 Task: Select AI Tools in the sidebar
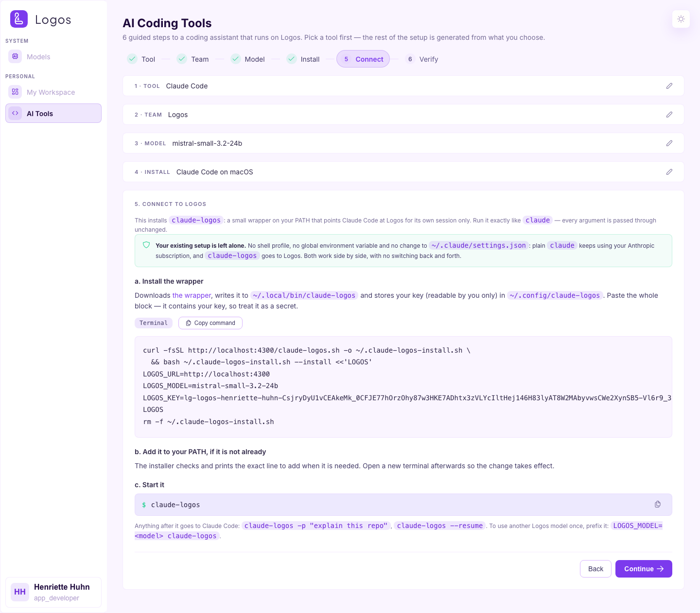(x=53, y=113)
